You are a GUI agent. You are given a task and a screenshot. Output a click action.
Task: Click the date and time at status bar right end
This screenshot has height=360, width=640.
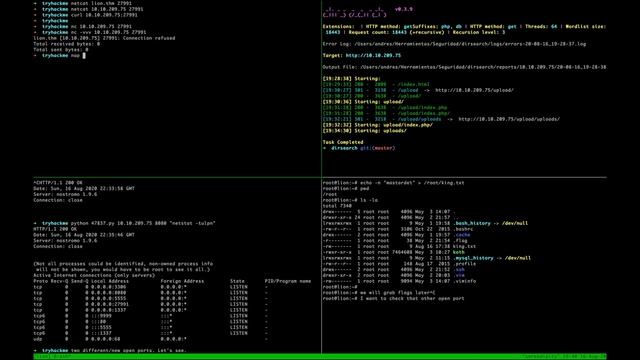(x=585, y=356)
